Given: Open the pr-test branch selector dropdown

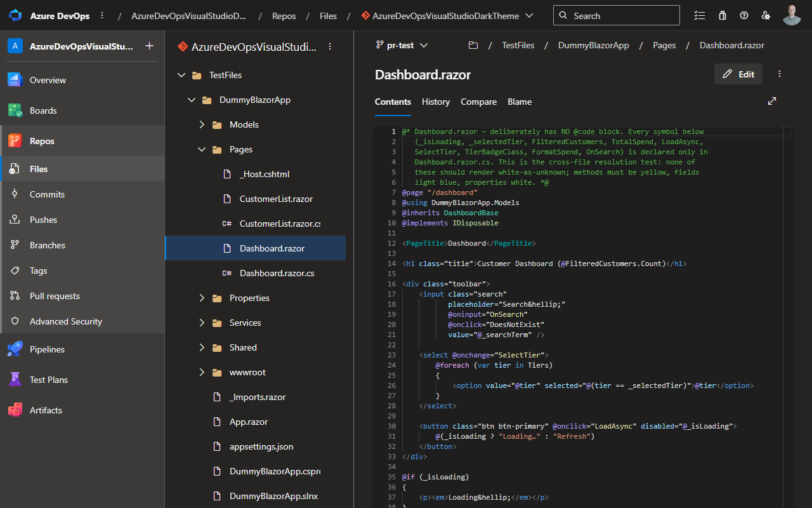Looking at the screenshot, I should (402, 46).
